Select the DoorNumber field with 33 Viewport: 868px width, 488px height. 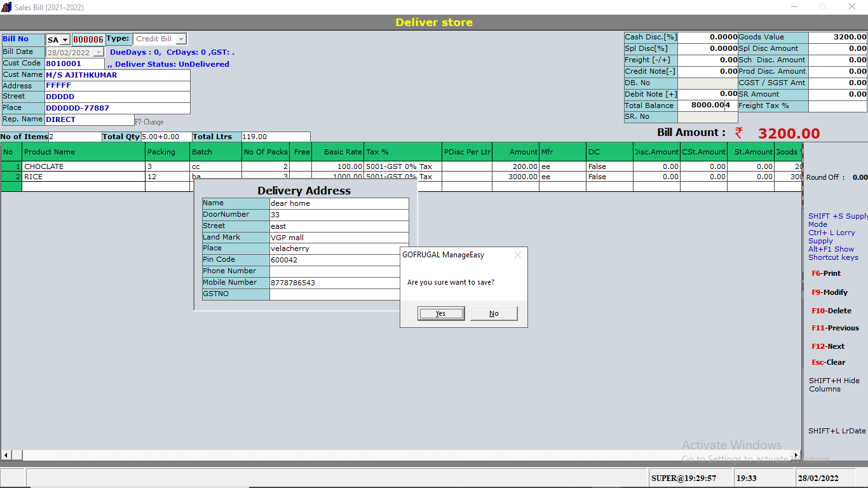pos(339,215)
